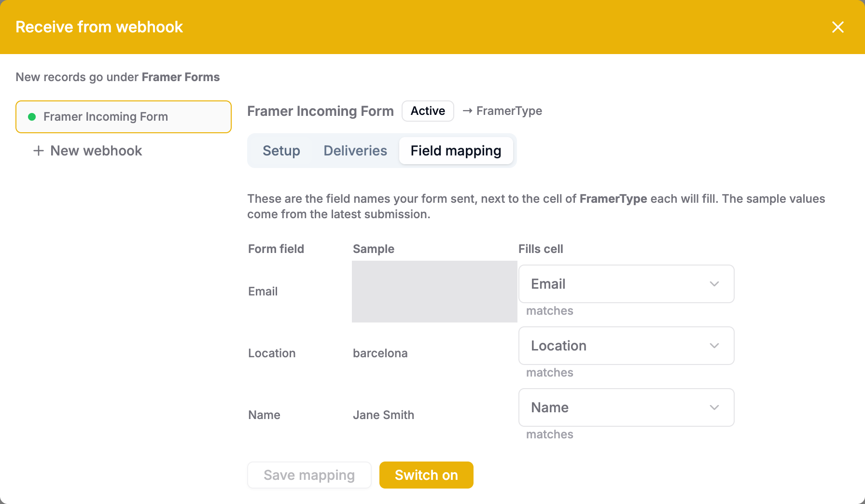865x504 pixels.
Task: Click 'matches' under the Location dropdown
Action: pyautogui.click(x=550, y=373)
